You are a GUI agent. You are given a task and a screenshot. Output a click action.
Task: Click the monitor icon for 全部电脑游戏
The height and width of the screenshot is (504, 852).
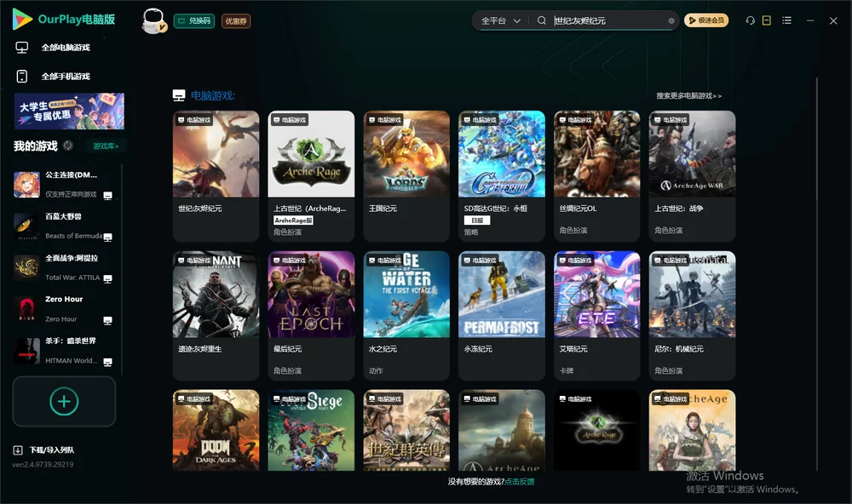[22, 48]
